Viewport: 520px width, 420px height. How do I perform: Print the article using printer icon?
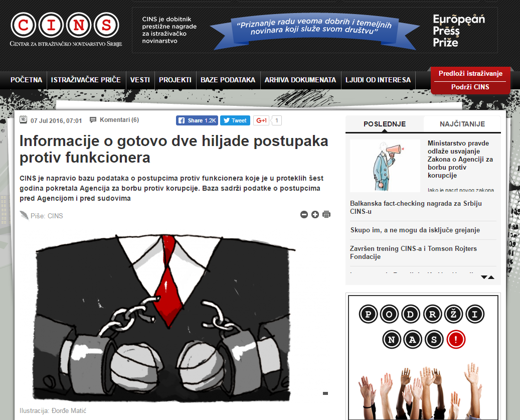point(326,215)
